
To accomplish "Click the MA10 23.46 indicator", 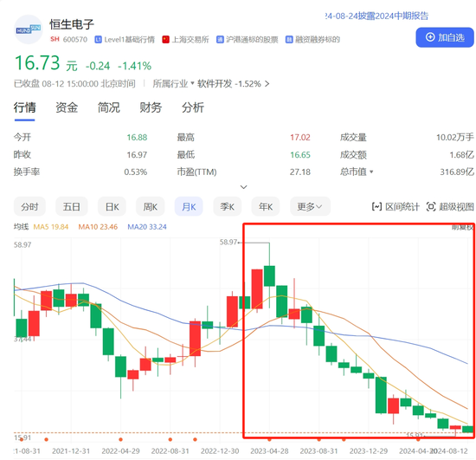I will pyautogui.click(x=98, y=227).
